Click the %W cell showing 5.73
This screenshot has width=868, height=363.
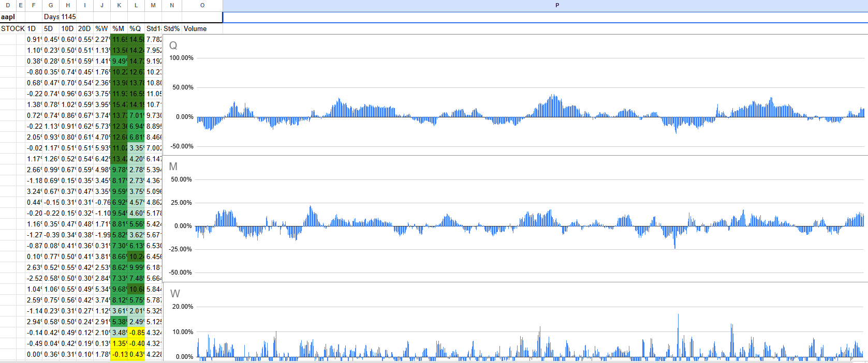pos(102,126)
